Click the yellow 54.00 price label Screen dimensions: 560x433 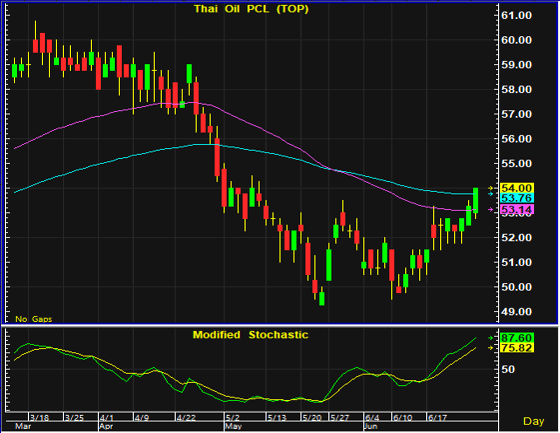516,188
